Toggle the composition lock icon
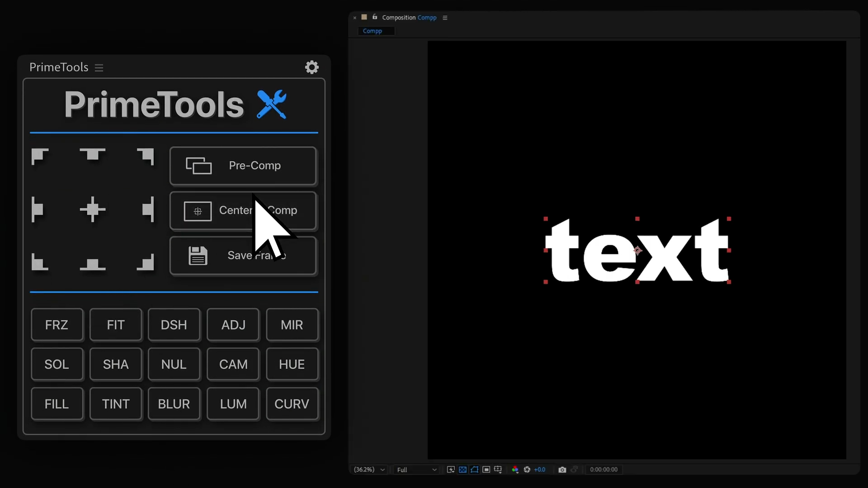This screenshot has height=488, width=868. point(375,17)
